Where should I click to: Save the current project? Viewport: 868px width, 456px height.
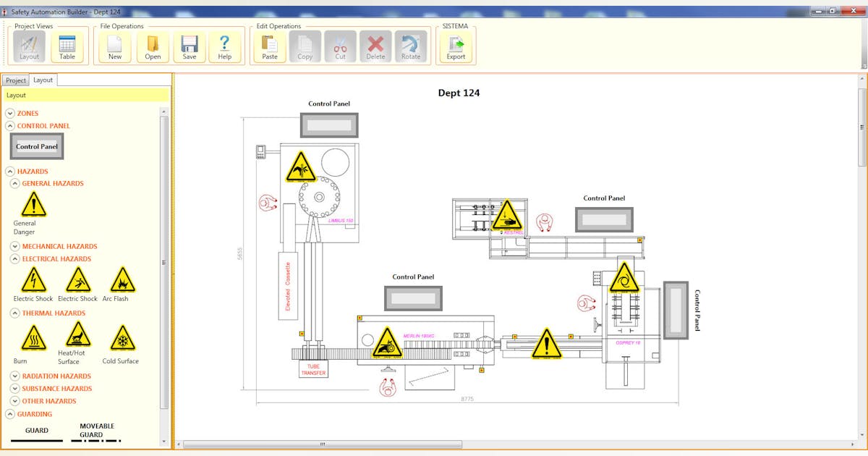pos(189,46)
